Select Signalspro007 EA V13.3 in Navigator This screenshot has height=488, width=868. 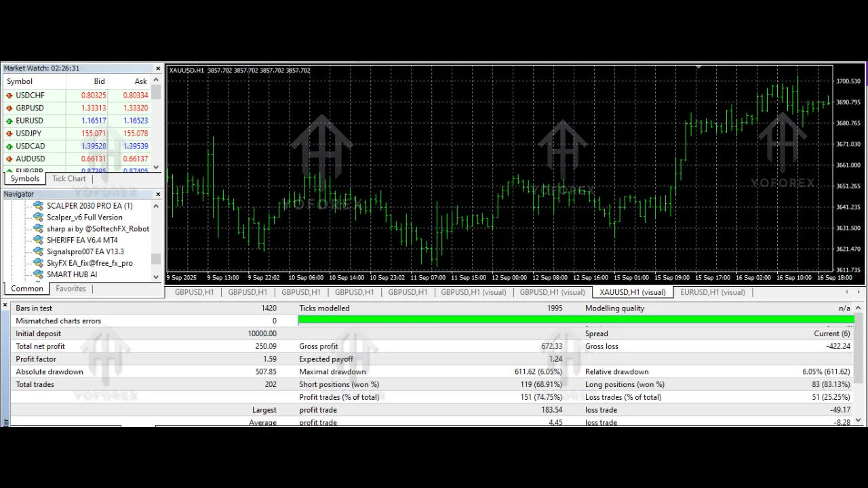(x=85, y=251)
